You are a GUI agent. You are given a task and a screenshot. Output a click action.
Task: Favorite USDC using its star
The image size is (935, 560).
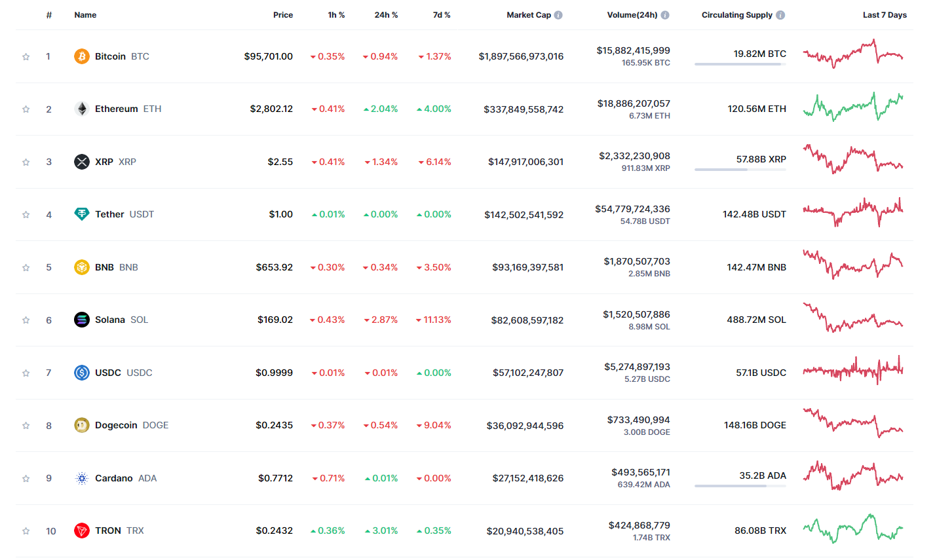click(26, 373)
